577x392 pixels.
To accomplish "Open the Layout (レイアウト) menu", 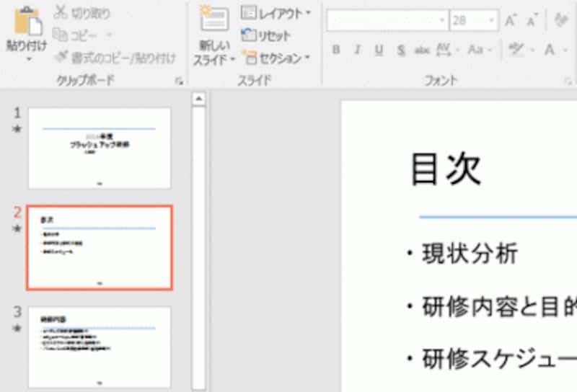I will [276, 14].
